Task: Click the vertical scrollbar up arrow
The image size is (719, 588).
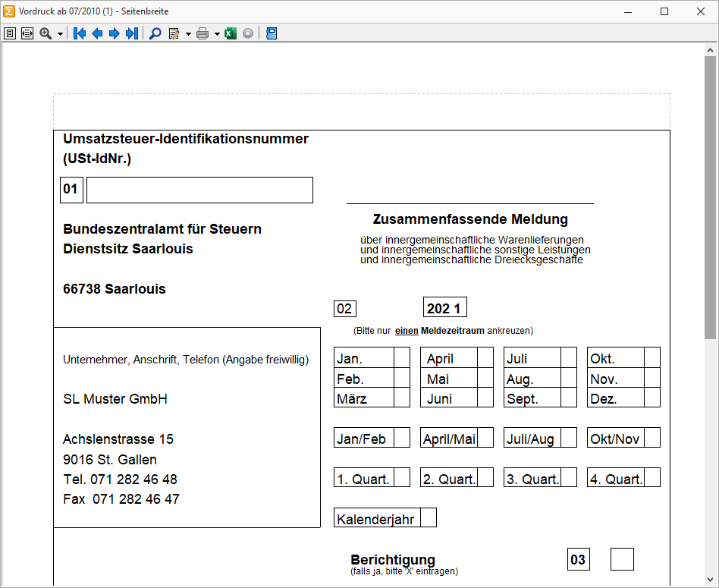Action: tap(711, 50)
